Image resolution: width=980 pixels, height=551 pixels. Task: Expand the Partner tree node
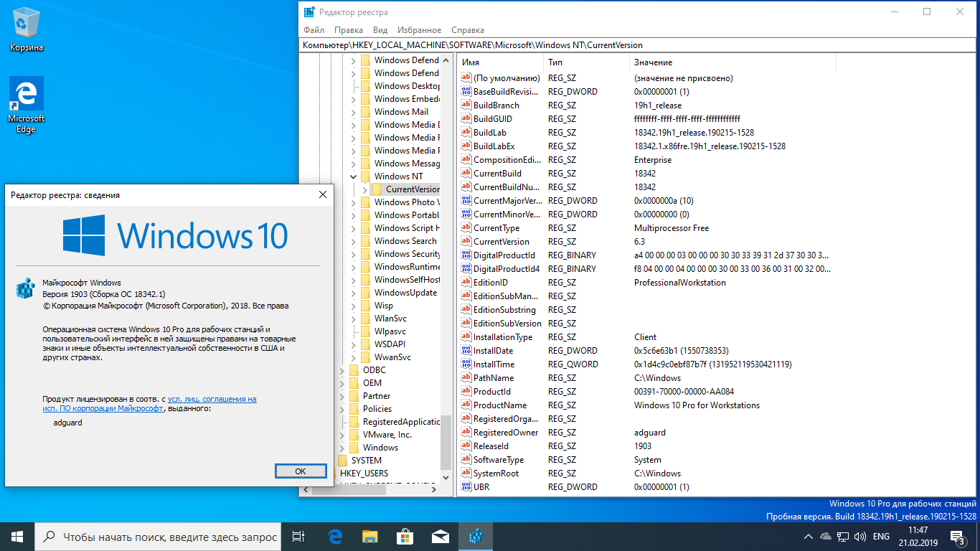[x=341, y=396]
